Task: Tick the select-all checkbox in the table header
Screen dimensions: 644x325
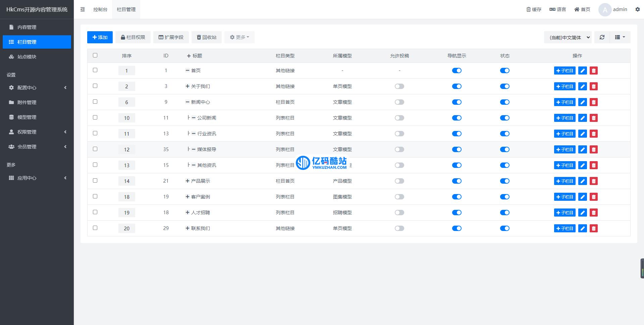Action: [x=95, y=55]
